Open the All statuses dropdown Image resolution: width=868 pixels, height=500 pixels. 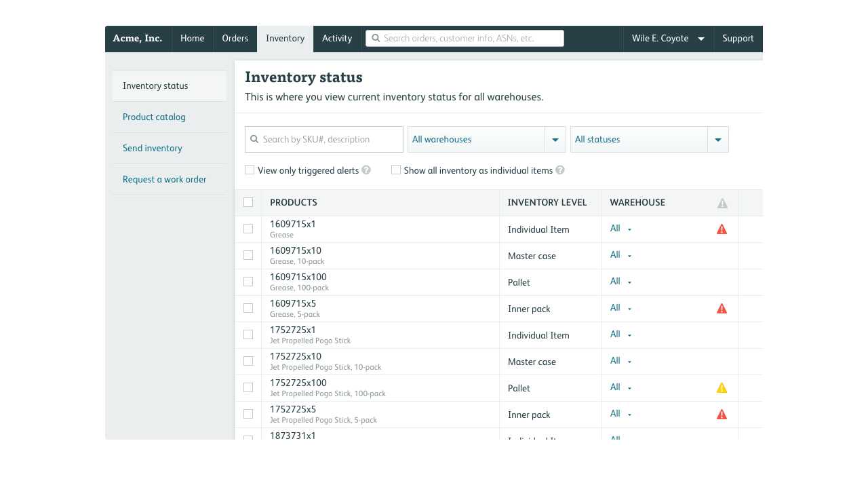tap(650, 139)
